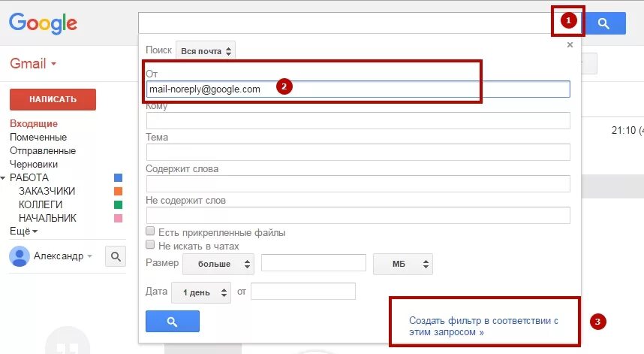Open the Помеченные folder
Viewport: 644px width, 354px height.
click(x=38, y=137)
